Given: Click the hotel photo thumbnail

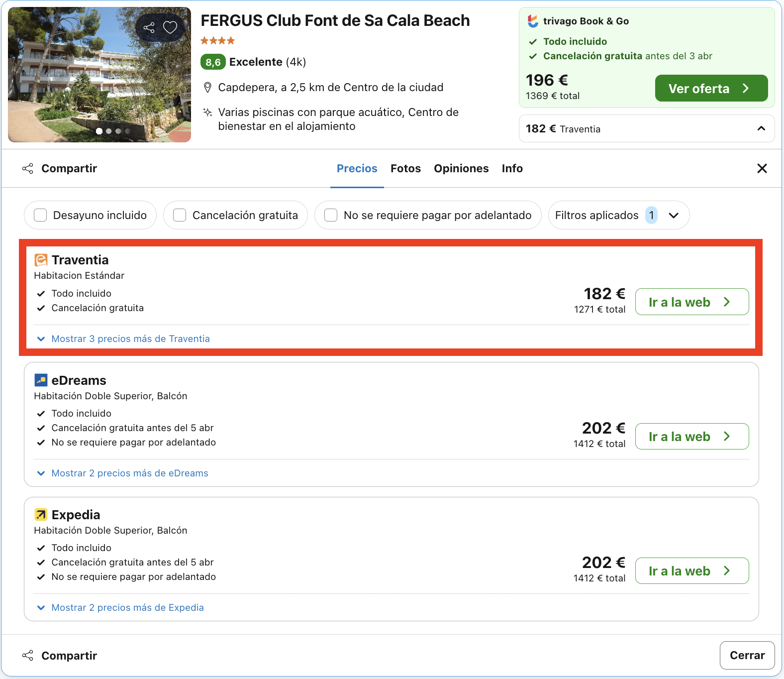Looking at the screenshot, I should tap(99, 75).
